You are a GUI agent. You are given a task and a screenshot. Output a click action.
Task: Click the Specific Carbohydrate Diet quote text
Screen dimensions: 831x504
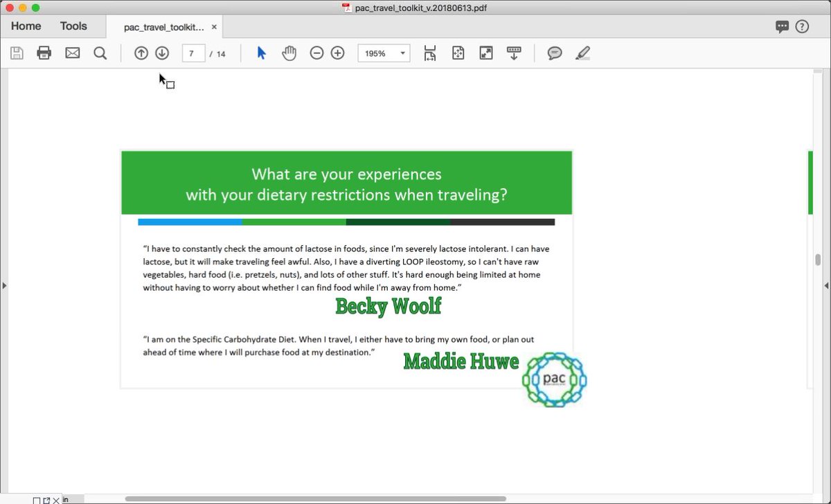coord(339,346)
